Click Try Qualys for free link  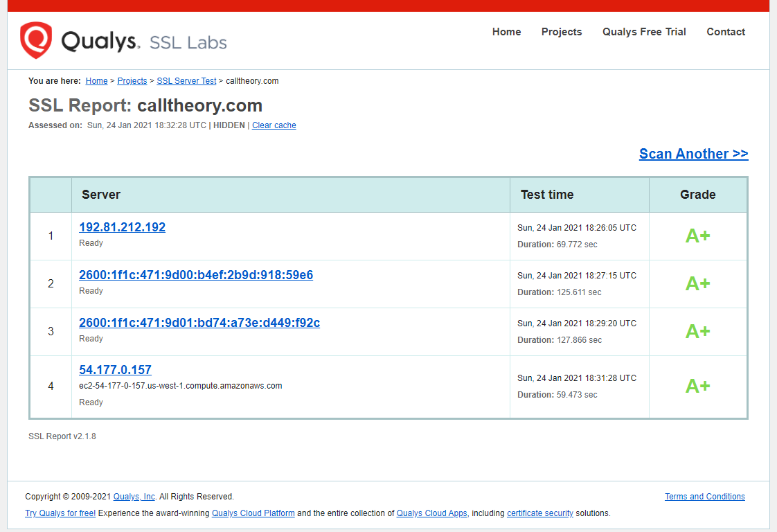[x=60, y=513]
